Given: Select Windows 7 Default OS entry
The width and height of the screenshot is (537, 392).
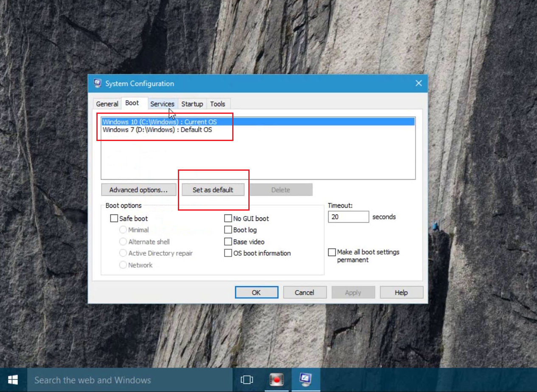Looking at the screenshot, I should click(258, 130).
